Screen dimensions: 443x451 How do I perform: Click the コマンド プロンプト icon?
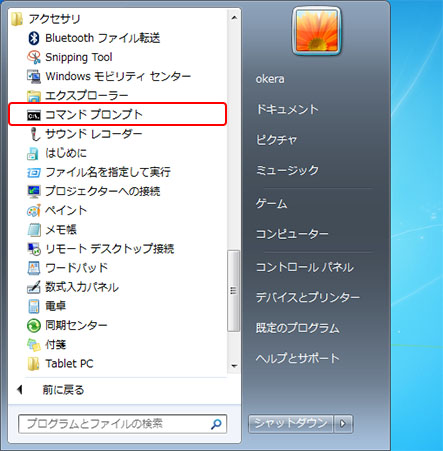click(x=34, y=115)
